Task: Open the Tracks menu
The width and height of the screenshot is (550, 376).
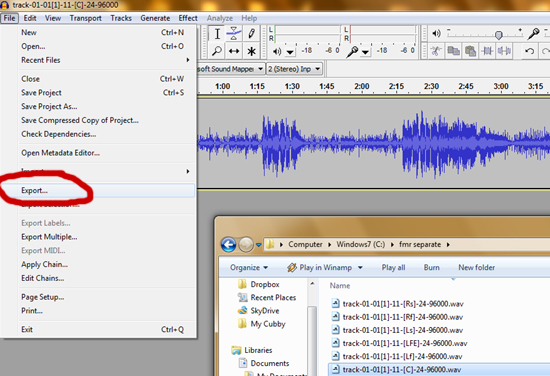Action: click(121, 18)
